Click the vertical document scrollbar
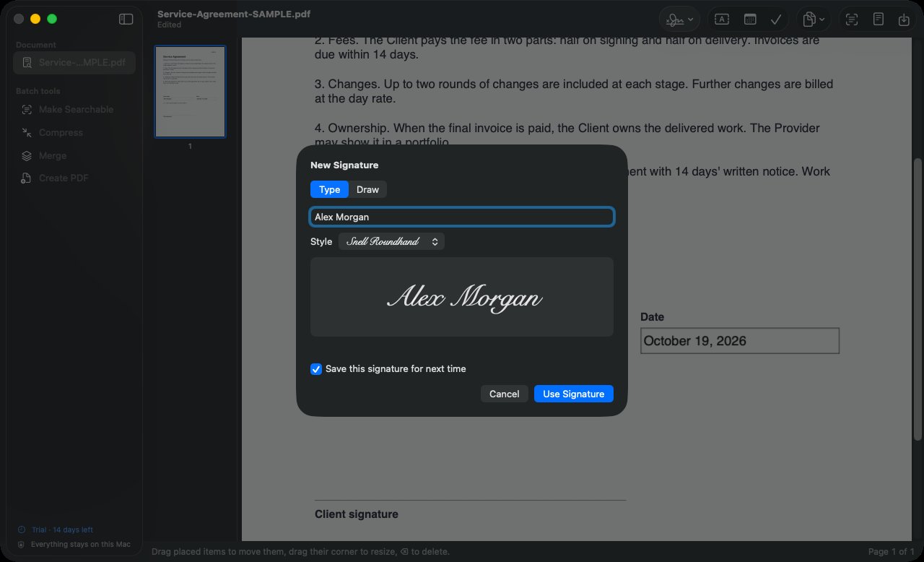This screenshot has height=562, width=924. pyautogui.click(x=918, y=300)
